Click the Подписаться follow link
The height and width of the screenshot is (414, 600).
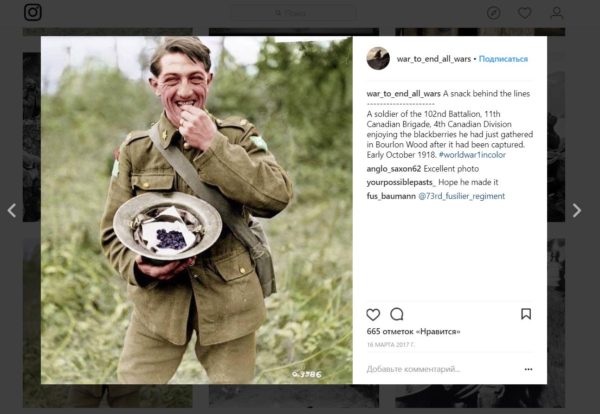(503, 59)
